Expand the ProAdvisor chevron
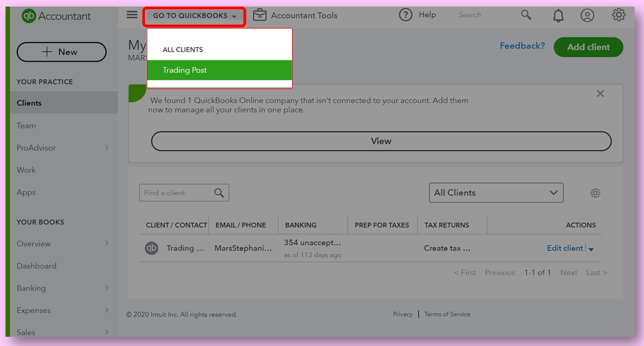Image resolution: width=644 pixels, height=346 pixels. [x=107, y=148]
